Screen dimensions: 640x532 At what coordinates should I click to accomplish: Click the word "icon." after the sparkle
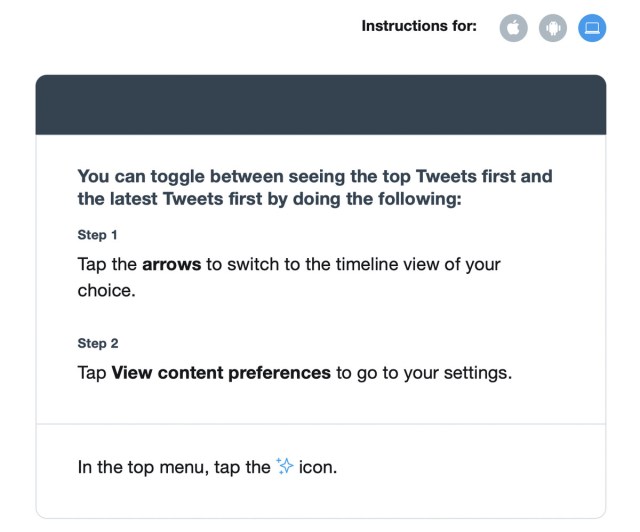pos(318,467)
